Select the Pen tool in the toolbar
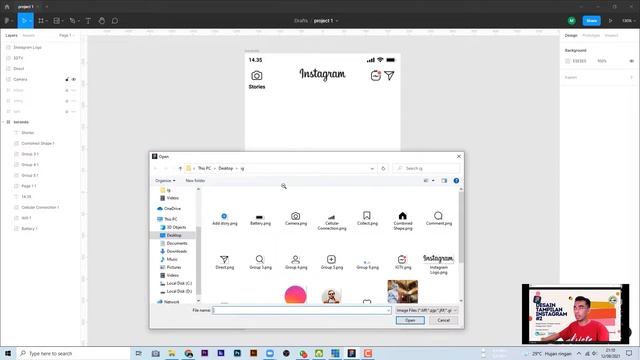The image size is (640, 360). click(72, 20)
